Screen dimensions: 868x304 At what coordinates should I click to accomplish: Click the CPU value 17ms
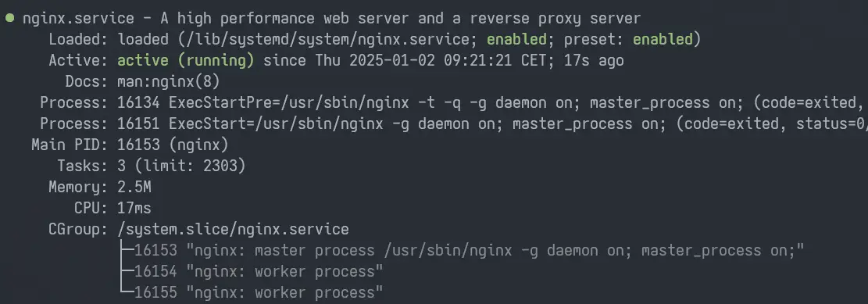(134, 208)
